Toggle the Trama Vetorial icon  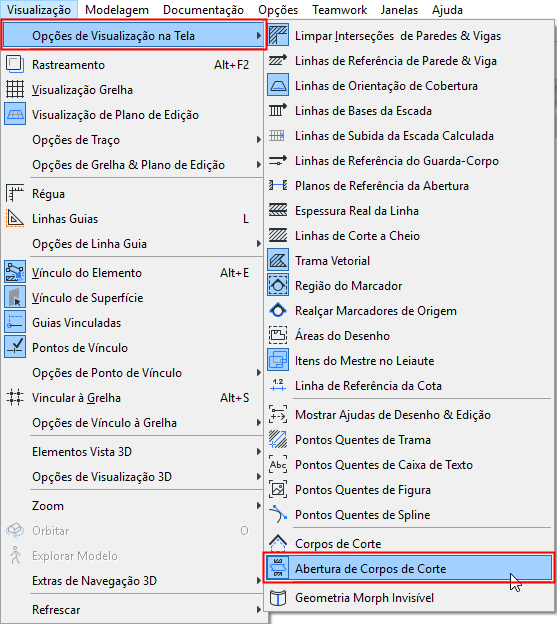(278, 260)
